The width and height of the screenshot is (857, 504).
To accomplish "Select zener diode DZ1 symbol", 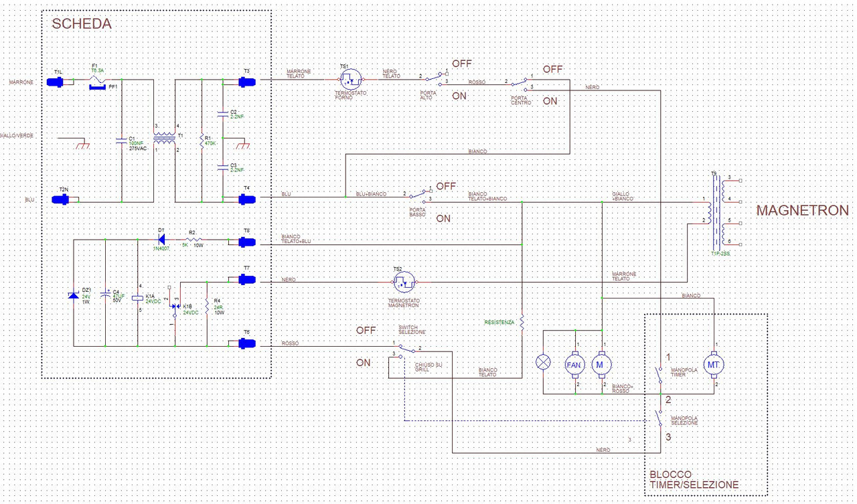I will [74, 295].
